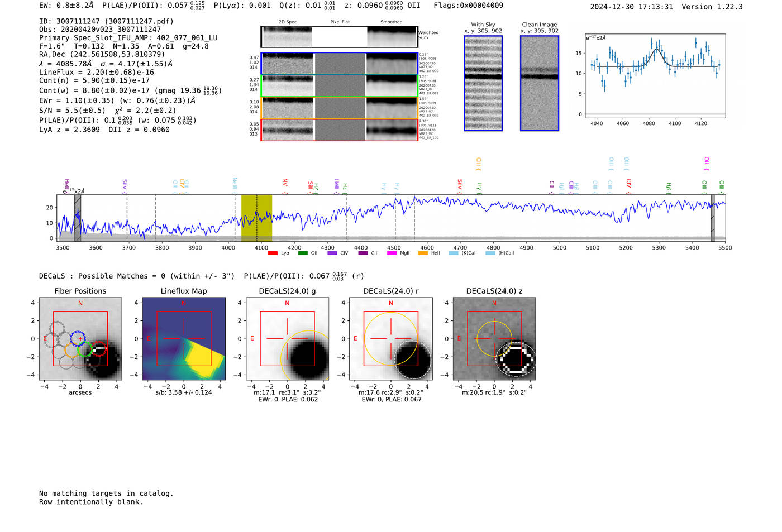Image resolution: width=782 pixels, height=532 pixels.
Task: Select the DECaLS g-band cutout
Action: pyautogui.click(x=287, y=339)
